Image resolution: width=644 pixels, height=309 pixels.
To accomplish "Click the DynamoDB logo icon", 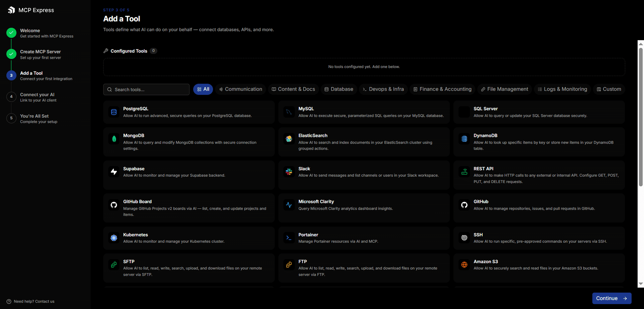I will (x=464, y=139).
